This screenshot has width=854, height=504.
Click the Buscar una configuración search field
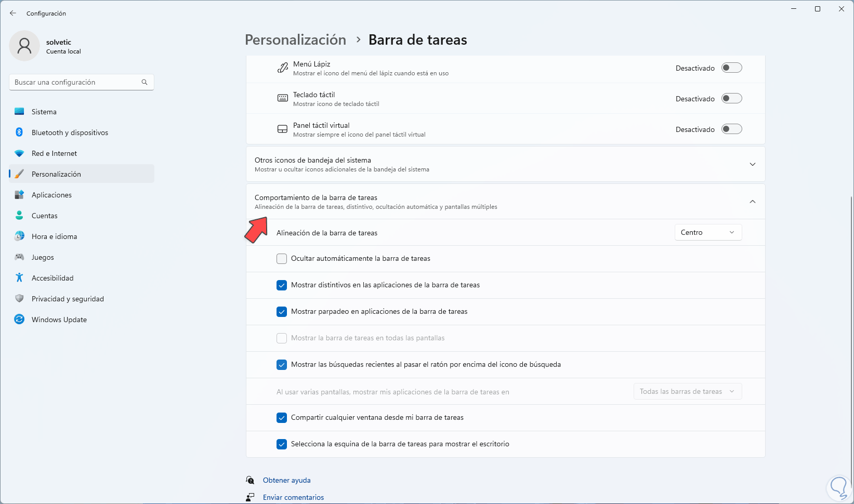[x=75, y=82]
